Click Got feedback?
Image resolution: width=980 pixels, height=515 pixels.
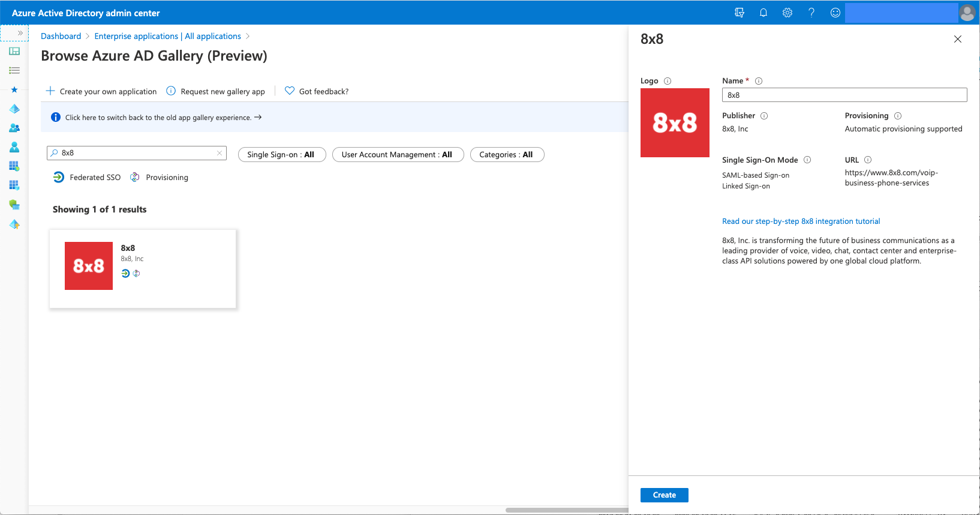tap(317, 91)
